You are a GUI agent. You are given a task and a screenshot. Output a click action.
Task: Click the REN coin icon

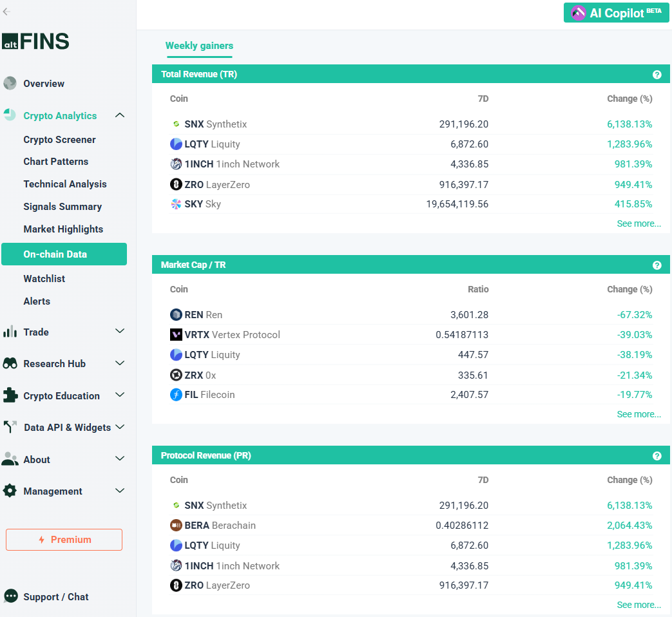click(x=176, y=314)
